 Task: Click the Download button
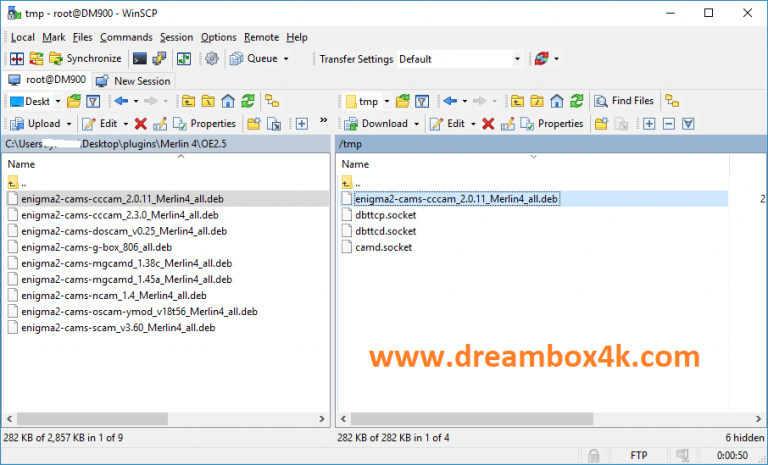click(x=376, y=124)
